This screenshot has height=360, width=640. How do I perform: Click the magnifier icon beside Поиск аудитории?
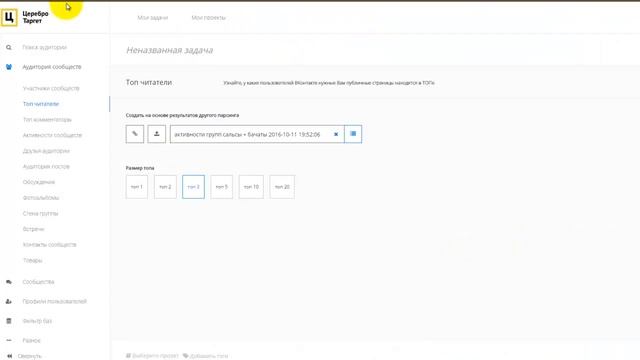coord(9,47)
